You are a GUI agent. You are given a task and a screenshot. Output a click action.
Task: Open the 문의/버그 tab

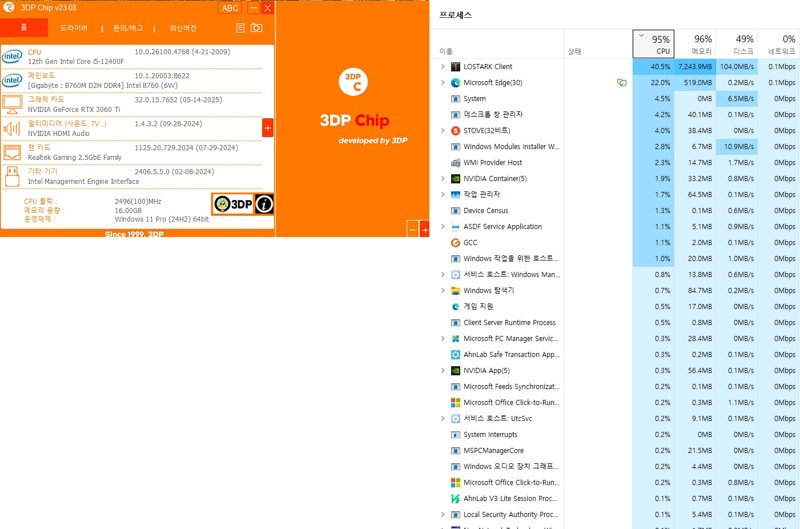click(x=128, y=28)
